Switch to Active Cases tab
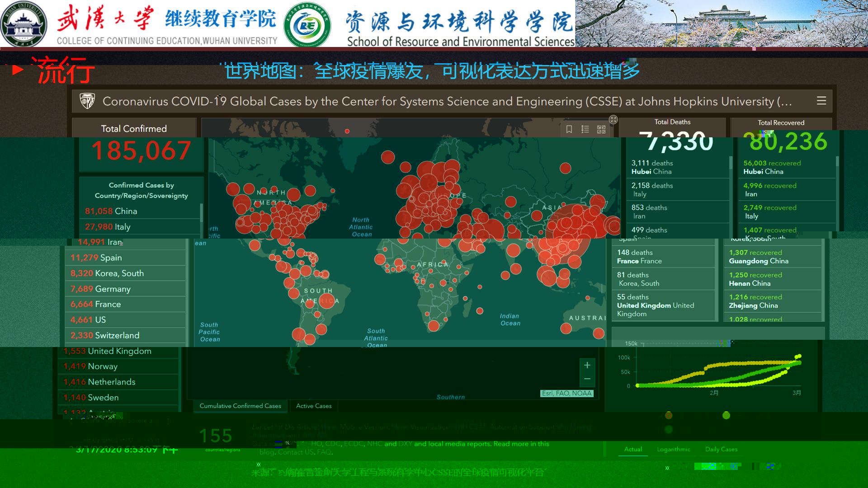The width and height of the screenshot is (868, 488). coord(314,406)
